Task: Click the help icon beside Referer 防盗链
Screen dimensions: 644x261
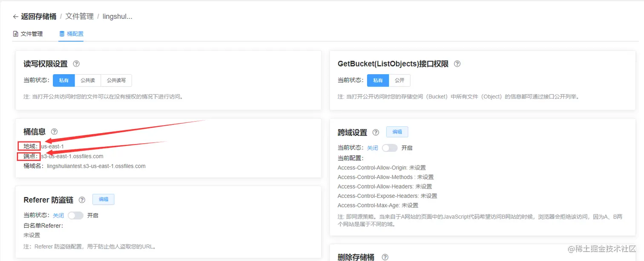Action: (82, 200)
